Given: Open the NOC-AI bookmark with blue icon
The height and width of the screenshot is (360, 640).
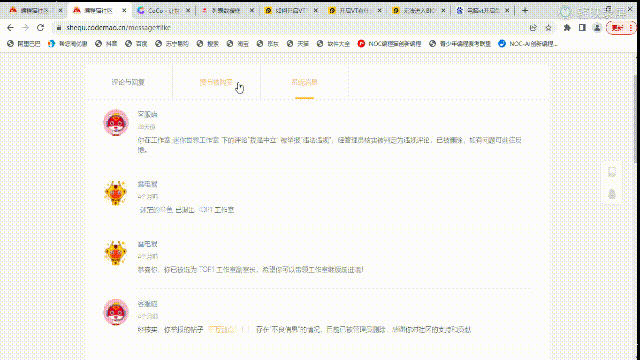Looking at the screenshot, I should [x=528, y=44].
